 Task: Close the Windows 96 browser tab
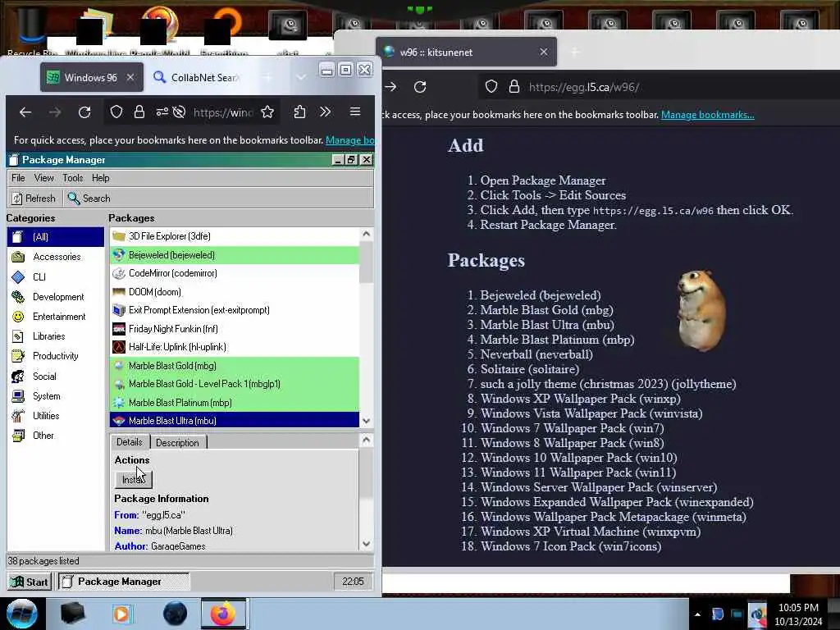click(x=130, y=78)
